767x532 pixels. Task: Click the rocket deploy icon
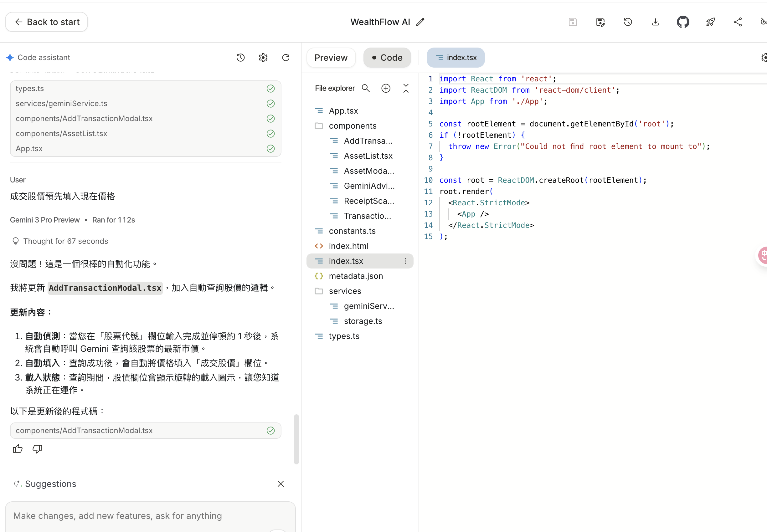(710, 22)
